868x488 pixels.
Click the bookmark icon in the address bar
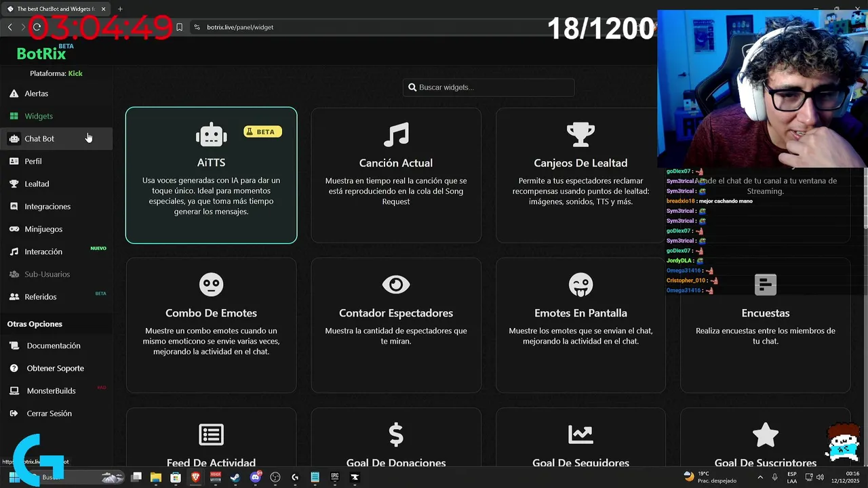[x=179, y=27]
